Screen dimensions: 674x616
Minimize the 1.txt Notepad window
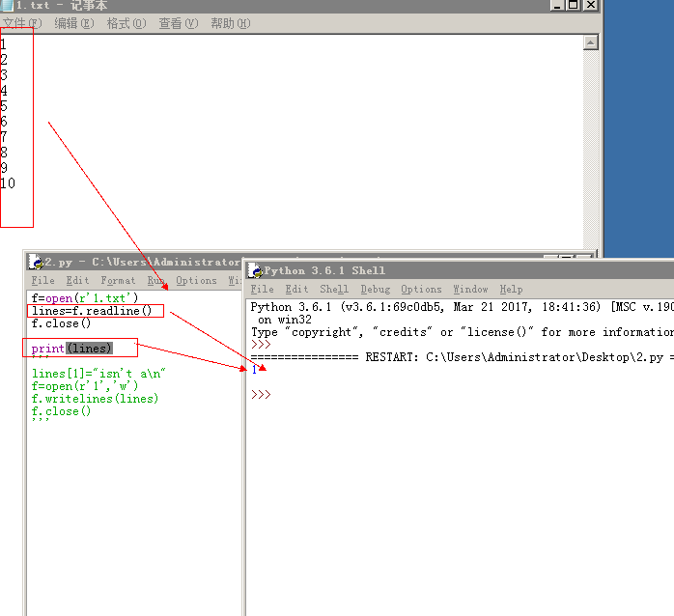pos(555,5)
